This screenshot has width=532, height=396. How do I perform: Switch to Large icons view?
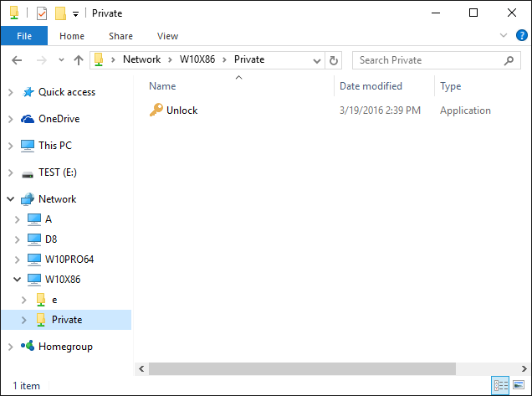tap(519, 385)
